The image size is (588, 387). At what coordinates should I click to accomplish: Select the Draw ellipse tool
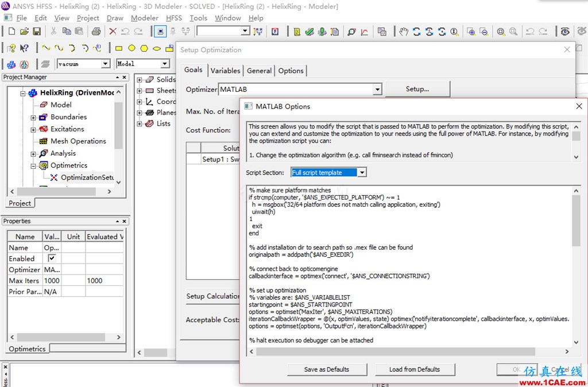coord(157,48)
